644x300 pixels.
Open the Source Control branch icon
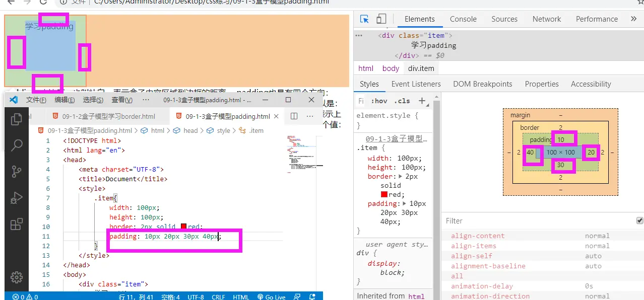tap(17, 172)
